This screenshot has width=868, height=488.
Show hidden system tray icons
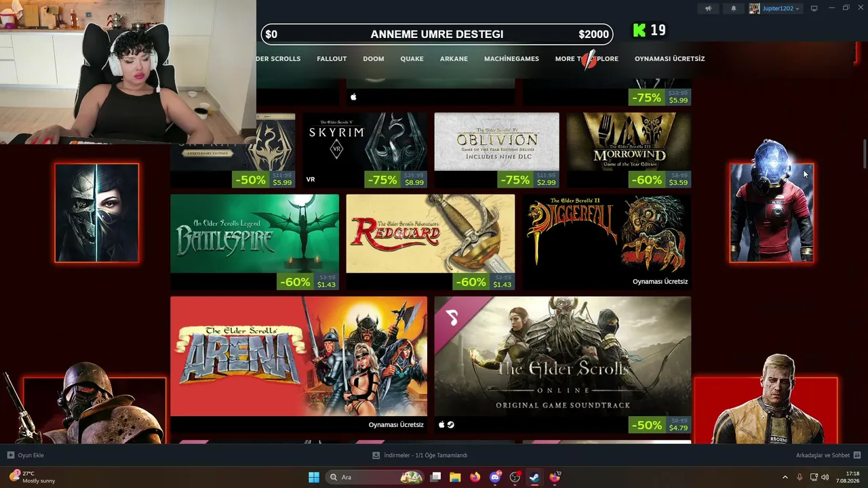click(x=785, y=477)
